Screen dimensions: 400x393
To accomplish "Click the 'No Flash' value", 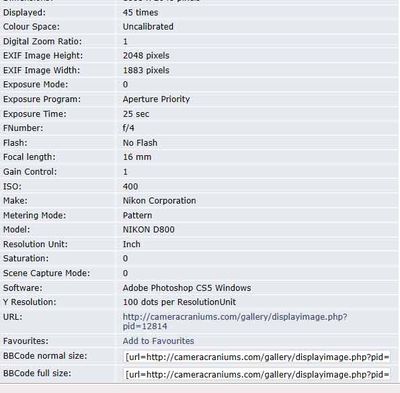I will point(140,143).
